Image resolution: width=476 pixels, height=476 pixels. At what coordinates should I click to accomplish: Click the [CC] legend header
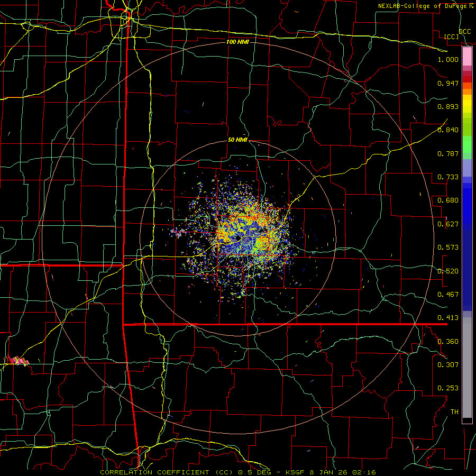(452, 36)
